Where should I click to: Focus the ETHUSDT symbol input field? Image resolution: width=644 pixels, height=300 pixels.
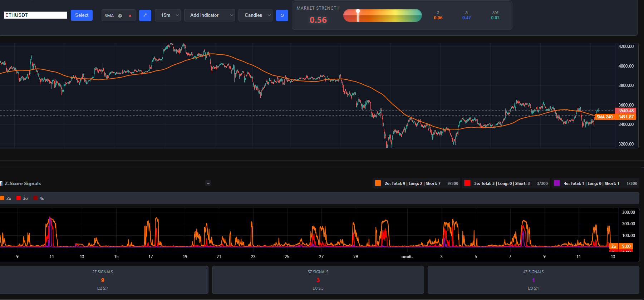[x=35, y=15]
